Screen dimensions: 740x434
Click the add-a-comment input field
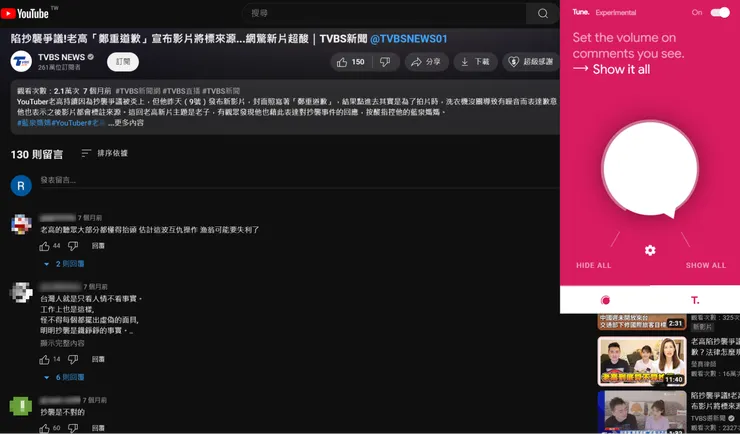pyautogui.click(x=299, y=180)
